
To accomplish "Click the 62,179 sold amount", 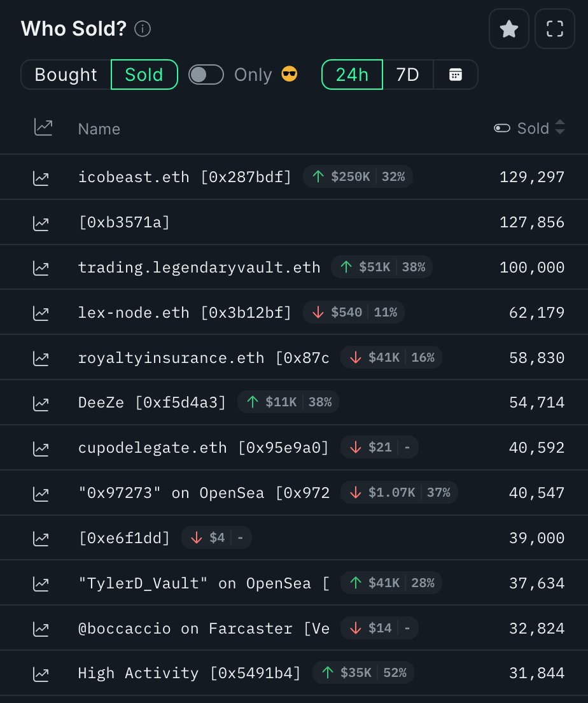I will (536, 313).
